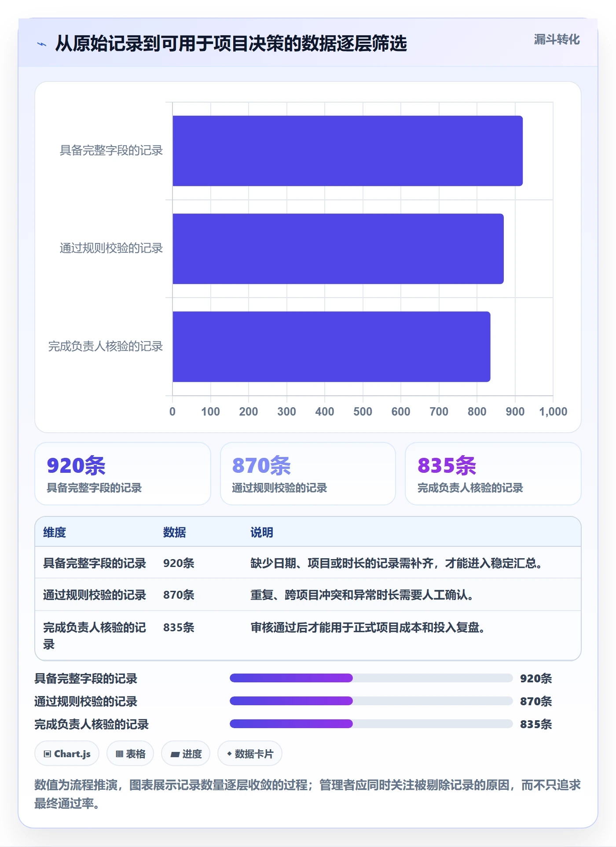Click the 835条 progress bar
The height and width of the screenshot is (847, 616).
tap(371, 724)
